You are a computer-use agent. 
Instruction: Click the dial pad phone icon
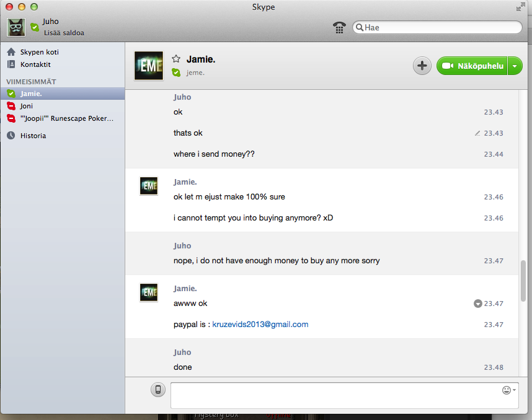[x=339, y=27]
